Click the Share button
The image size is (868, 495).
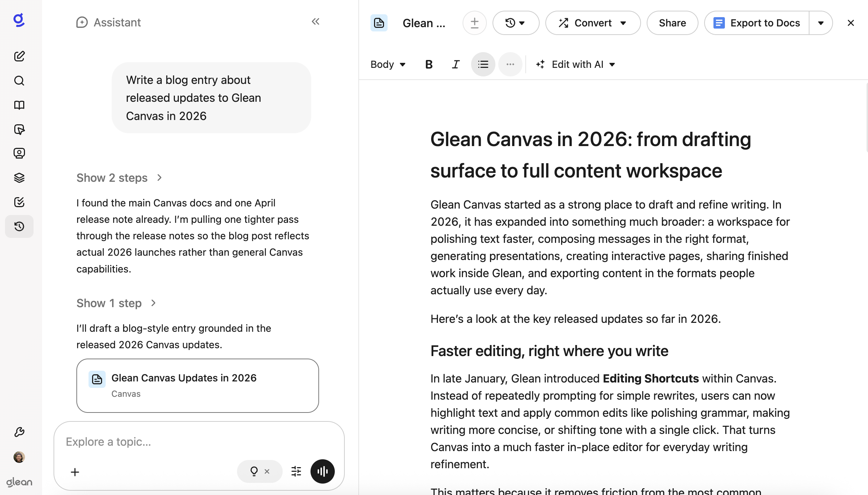coord(672,23)
